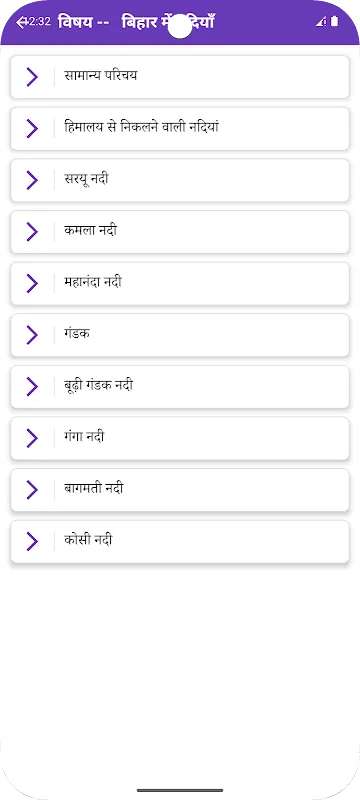Click the arrow icon next to गंगा नदी
360x800 pixels.
click(x=32, y=438)
